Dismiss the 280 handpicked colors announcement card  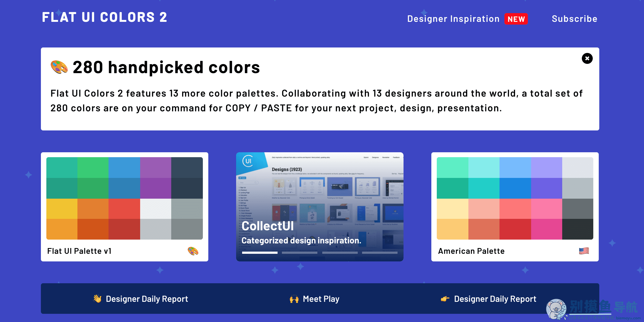[587, 58]
